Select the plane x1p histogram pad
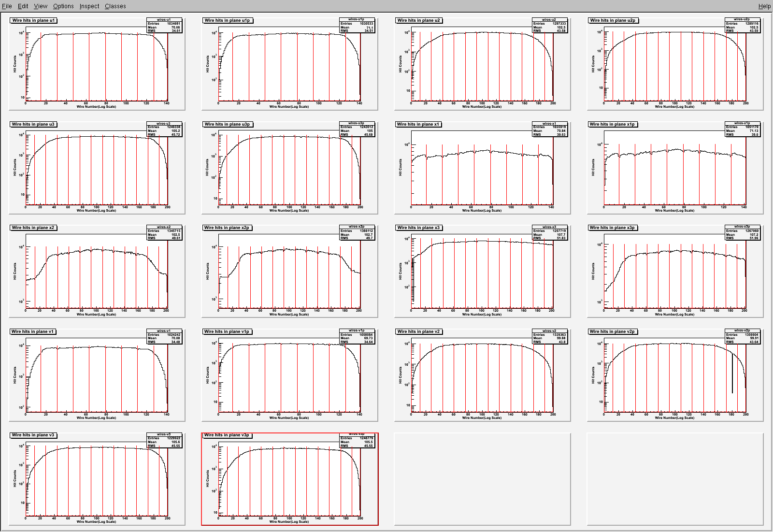773x532 pixels. click(675, 168)
